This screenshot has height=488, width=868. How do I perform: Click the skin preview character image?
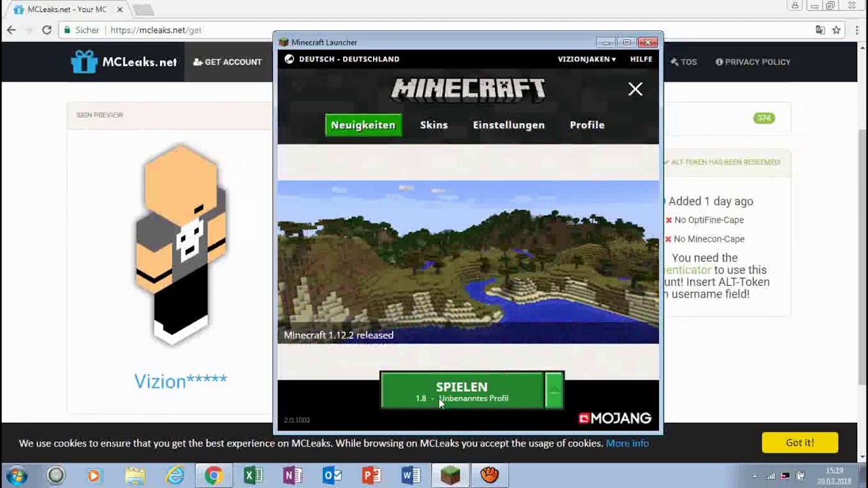click(x=182, y=244)
